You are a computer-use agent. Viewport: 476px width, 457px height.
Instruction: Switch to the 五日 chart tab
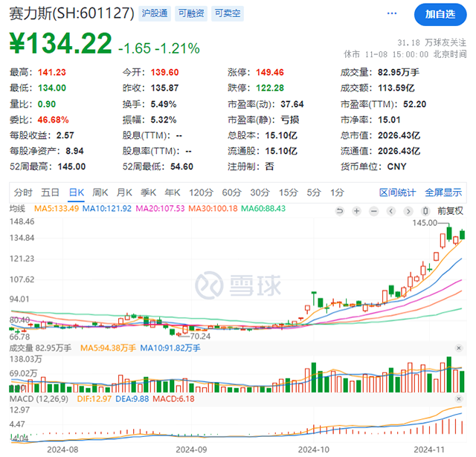pyautogui.click(x=50, y=192)
